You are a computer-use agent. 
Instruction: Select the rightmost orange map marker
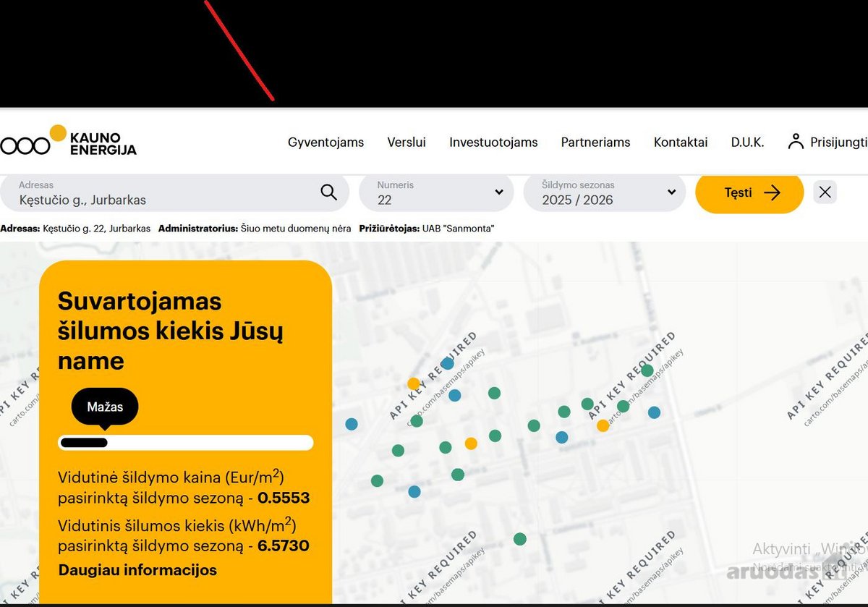tap(603, 425)
